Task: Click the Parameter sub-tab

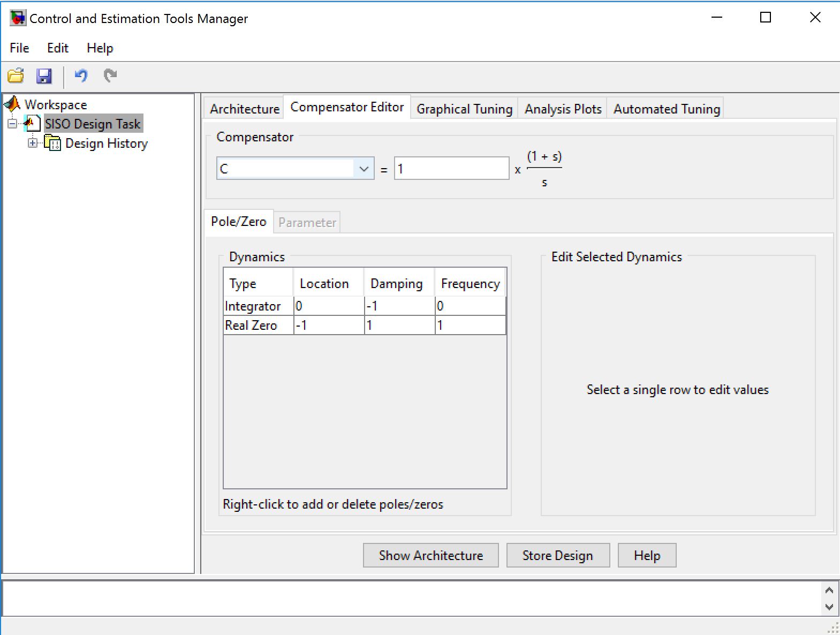Action: click(307, 223)
